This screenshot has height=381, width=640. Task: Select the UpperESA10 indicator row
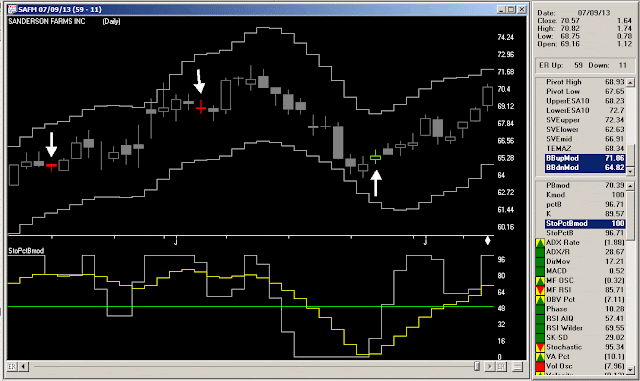pos(585,101)
